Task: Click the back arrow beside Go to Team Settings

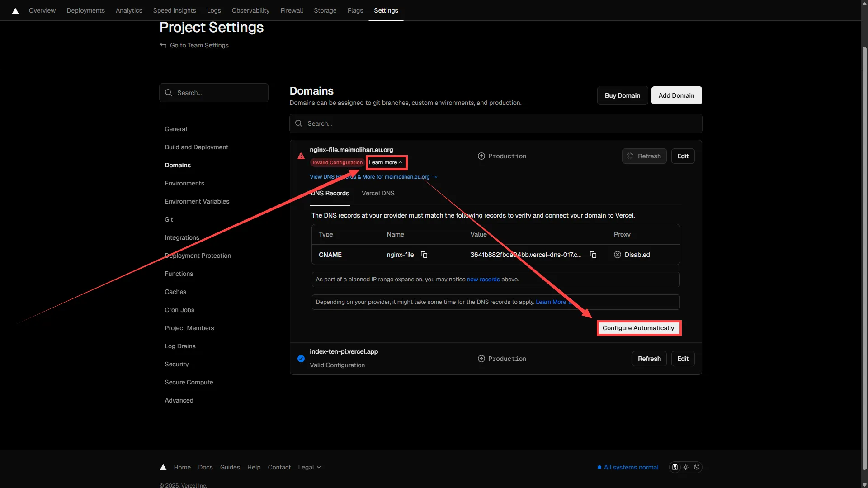Action: point(163,45)
